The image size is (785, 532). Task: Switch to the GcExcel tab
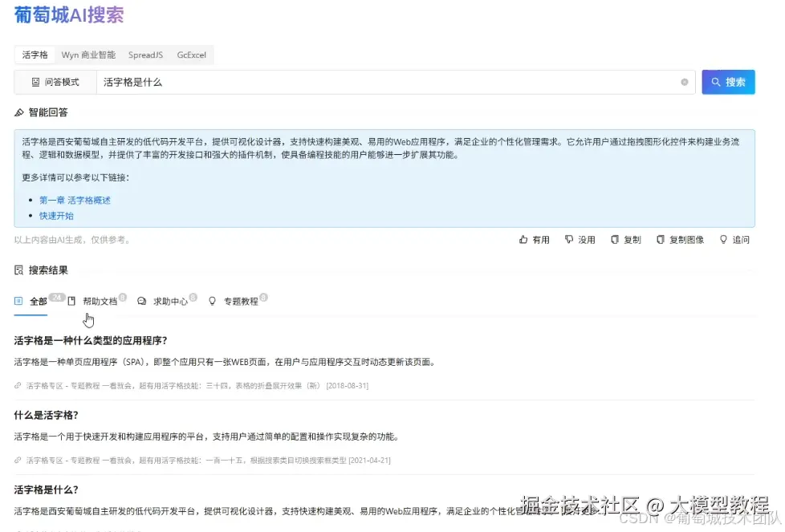point(191,55)
